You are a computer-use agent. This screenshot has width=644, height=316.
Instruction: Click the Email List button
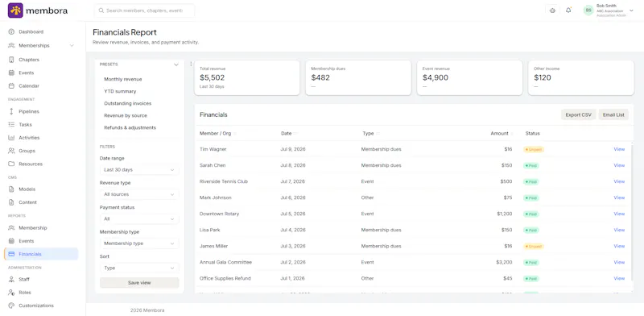click(x=613, y=114)
